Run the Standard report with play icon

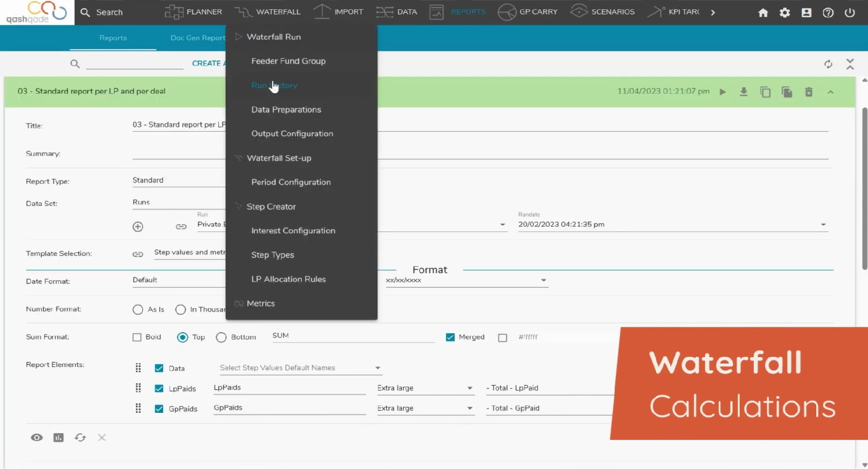point(723,92)
